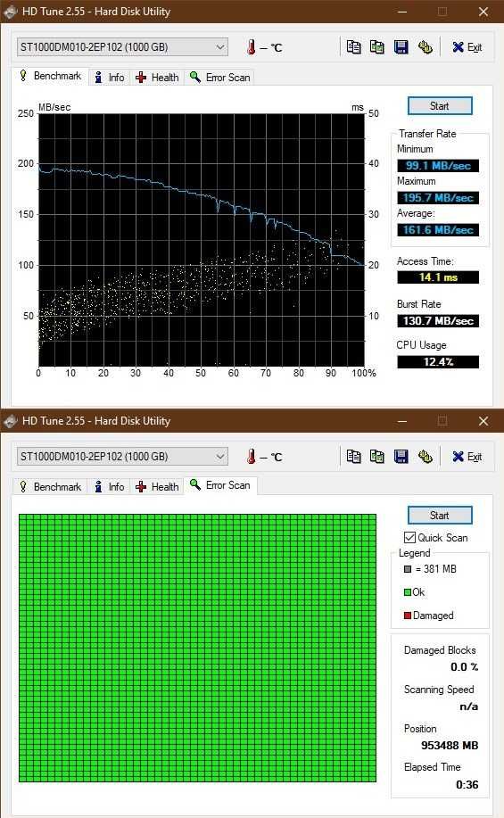Switch to Info tab in lower window
Image resolution: width=504 pixels, height=818 pixels.
[110, 487]
